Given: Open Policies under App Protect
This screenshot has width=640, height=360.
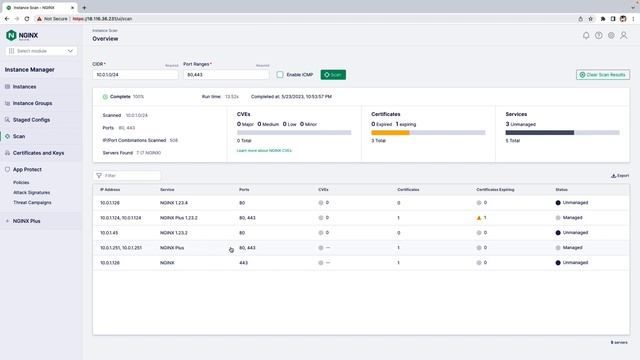Looking at the screenshot, I should tap(21, 182).
